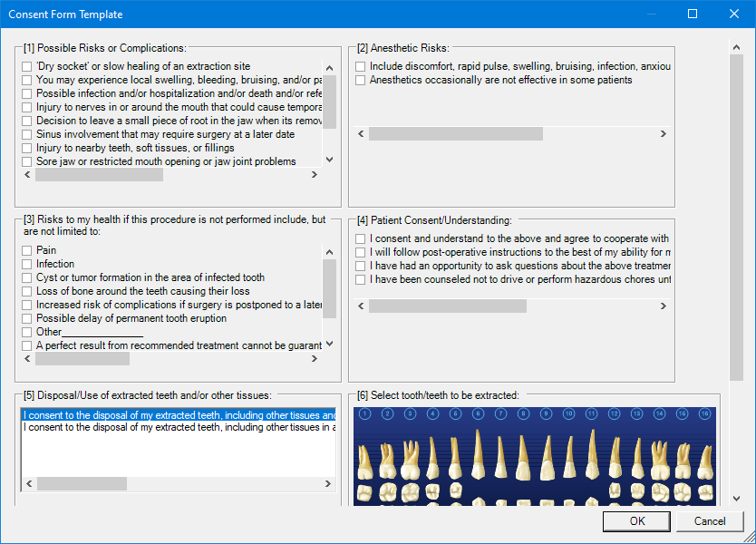Check 'I consent and understand to the above' box
The image size is (756, 544).
360,238
